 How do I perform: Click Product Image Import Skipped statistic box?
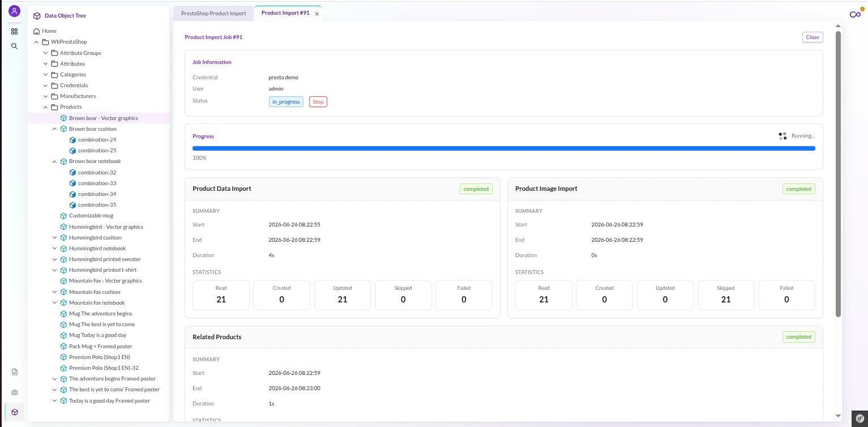point(726,295)
